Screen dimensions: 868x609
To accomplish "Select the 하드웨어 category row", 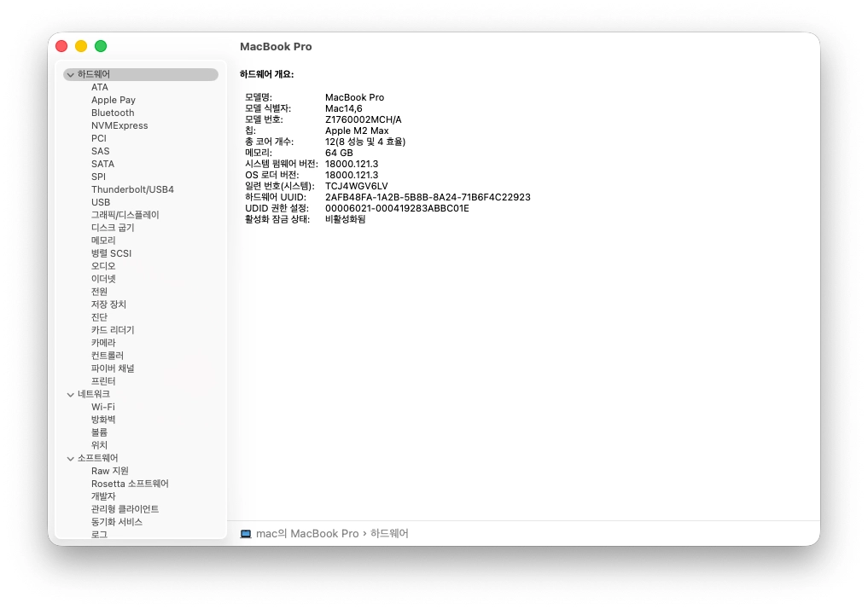I will pos(141,74).
